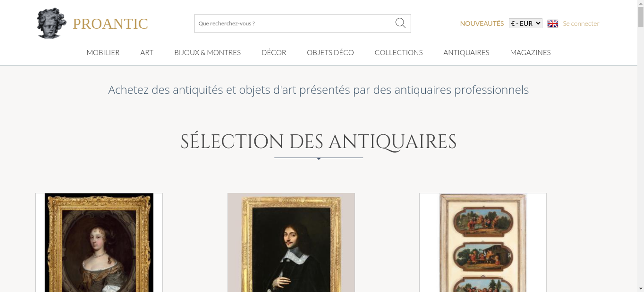Go to the Antiquaires section

pos(466,52)
